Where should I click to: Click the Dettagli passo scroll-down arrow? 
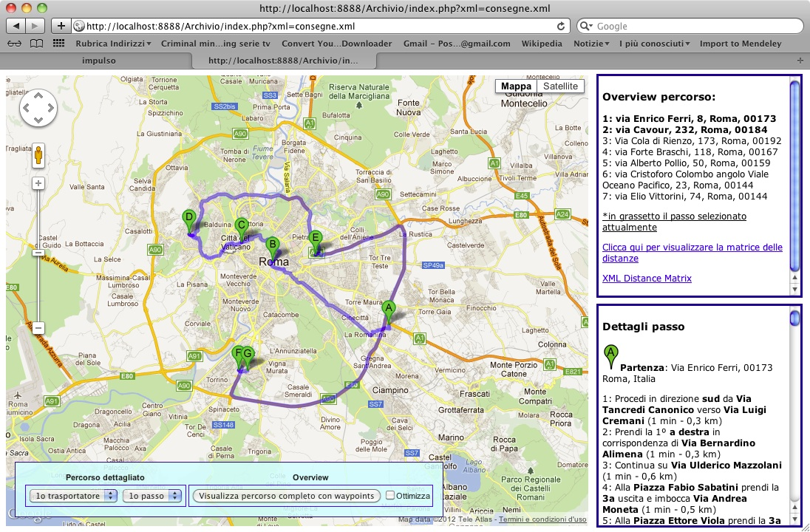point(795,520)
